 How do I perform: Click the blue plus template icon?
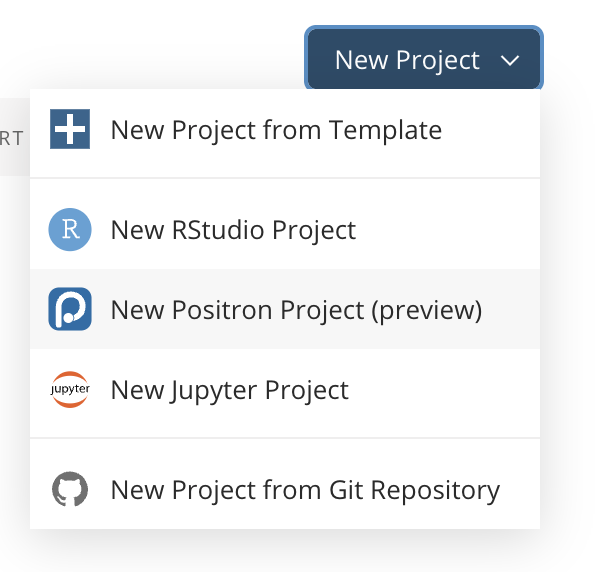70,129
